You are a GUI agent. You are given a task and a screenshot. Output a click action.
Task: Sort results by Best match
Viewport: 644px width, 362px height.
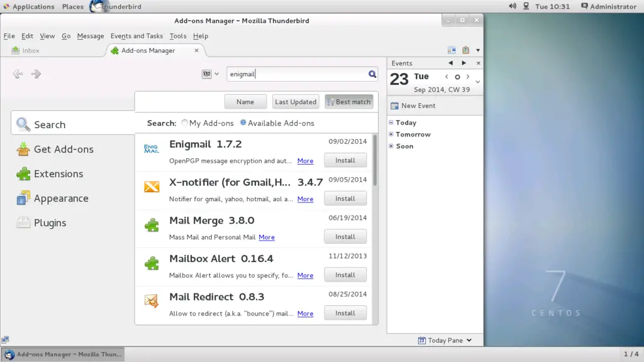pyautogui.click(x=349, y=102)
